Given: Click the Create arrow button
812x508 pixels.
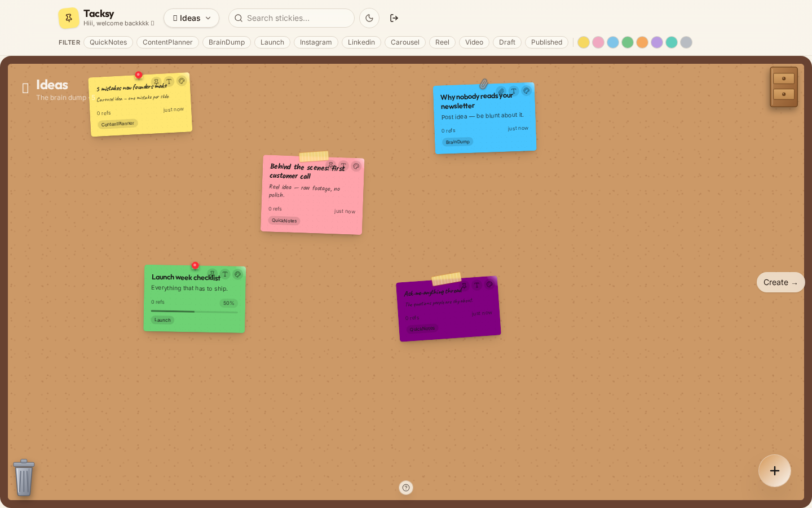Looking at the screenshot, I should tap(780, 282).
